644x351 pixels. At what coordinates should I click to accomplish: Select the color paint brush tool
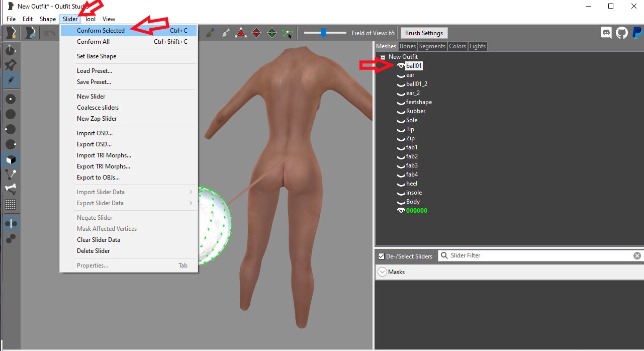(x=210, y=33)
